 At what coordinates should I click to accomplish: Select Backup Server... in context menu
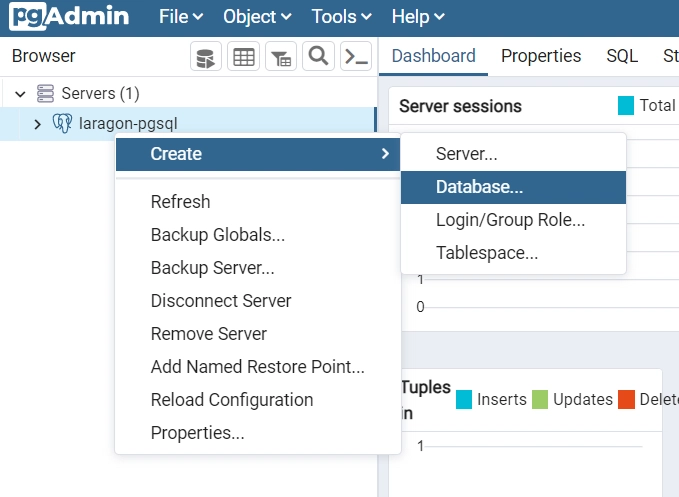(x=258, y=268)
